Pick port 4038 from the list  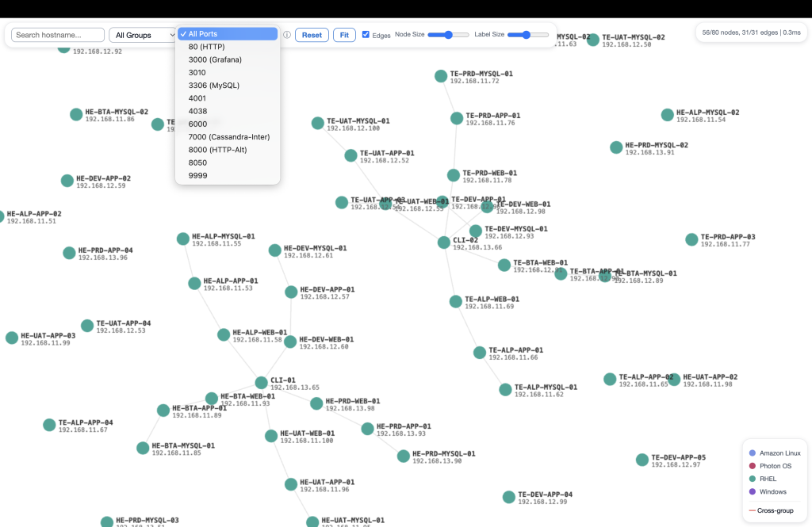[228, 111]
